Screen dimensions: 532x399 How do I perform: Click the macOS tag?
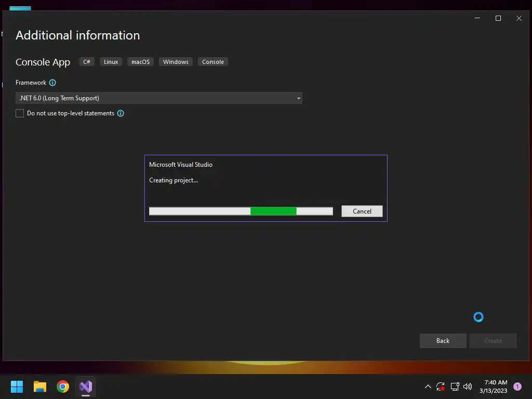140,62
